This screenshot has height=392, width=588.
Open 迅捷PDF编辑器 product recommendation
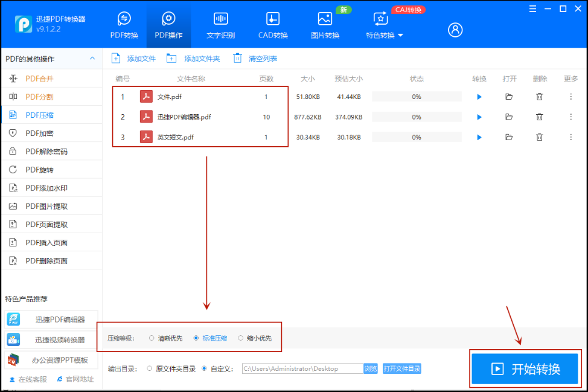[x=51, y=320]
